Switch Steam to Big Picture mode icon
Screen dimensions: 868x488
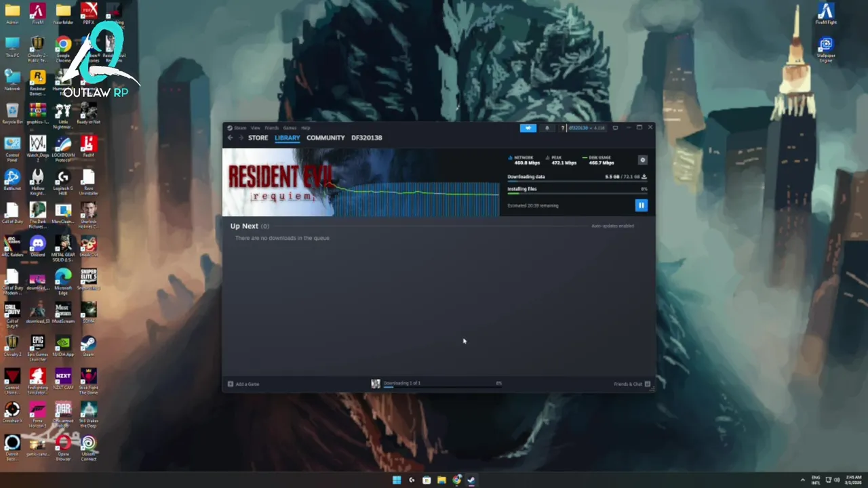click(x=615, y=127)
